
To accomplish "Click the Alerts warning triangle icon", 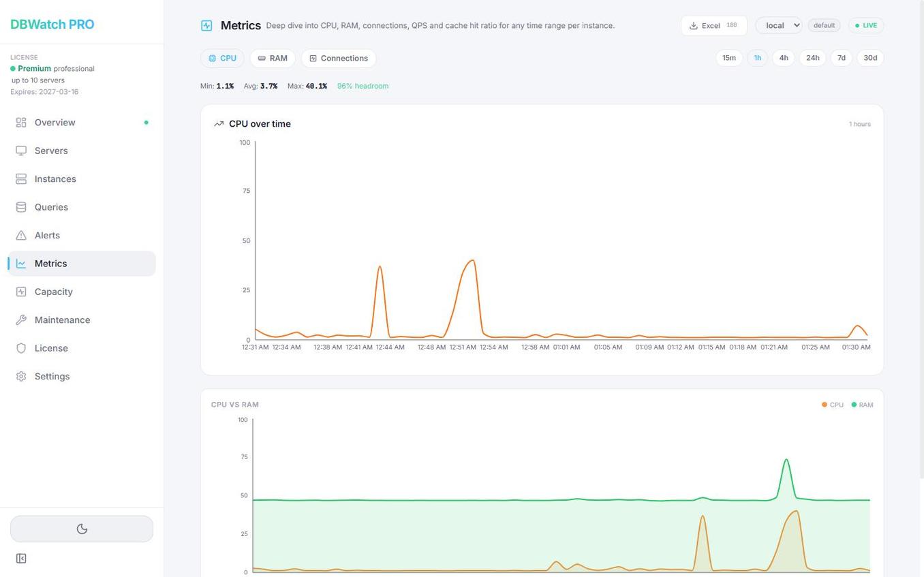I will coord(22,235).
